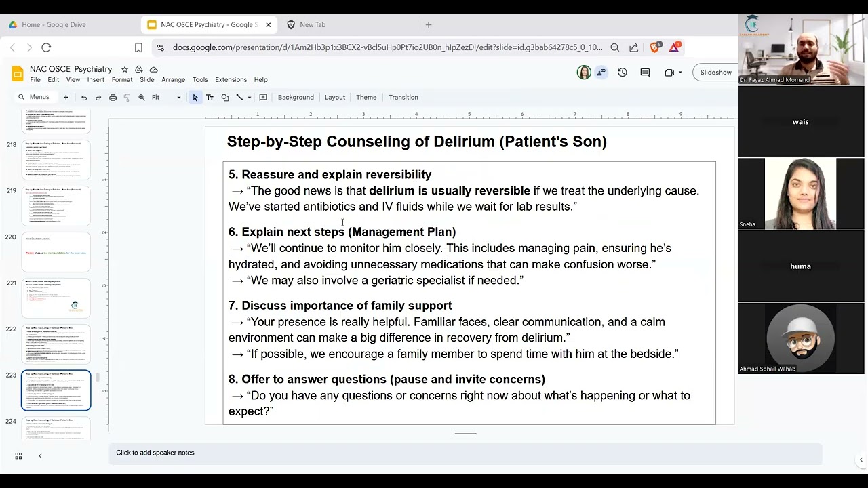Open the Layout options

pos(335,98)
